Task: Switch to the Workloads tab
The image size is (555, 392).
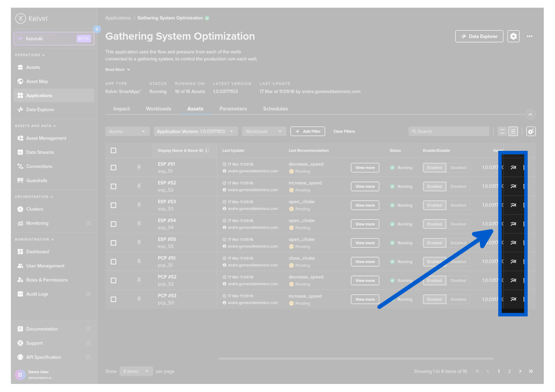Action: [158, 109]
